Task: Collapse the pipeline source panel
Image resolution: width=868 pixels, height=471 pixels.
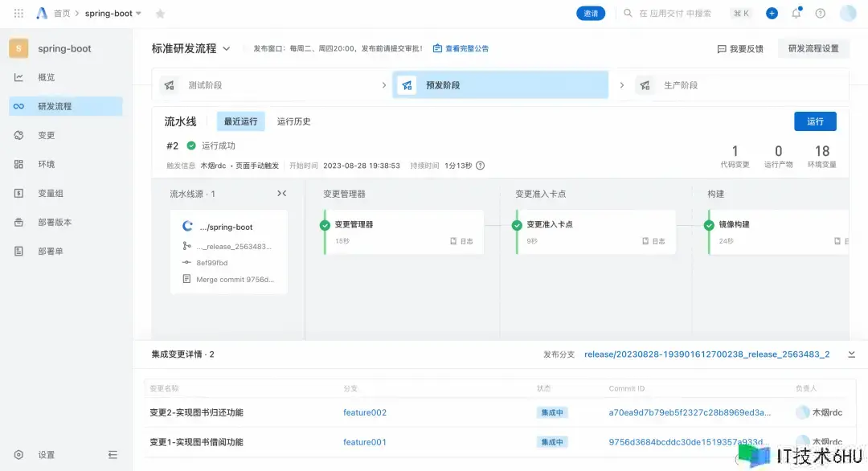Action: [x=281, y=194]
